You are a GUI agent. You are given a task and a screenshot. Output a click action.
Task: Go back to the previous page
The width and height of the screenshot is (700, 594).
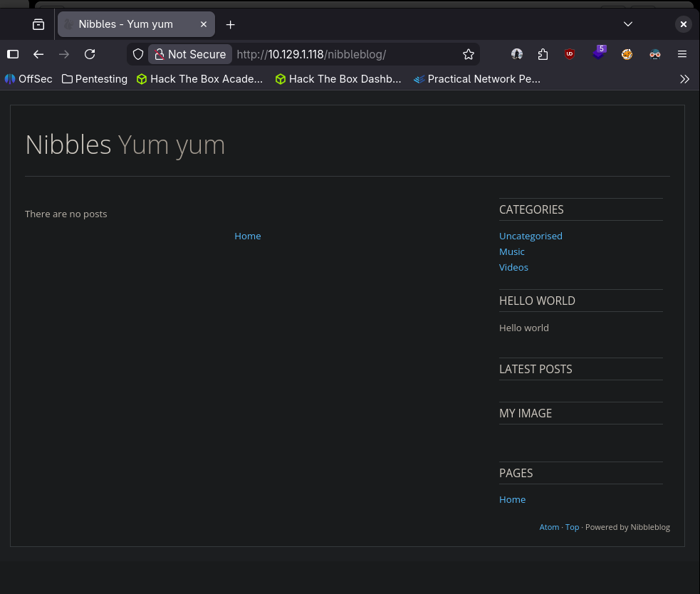tap(38, 54)
